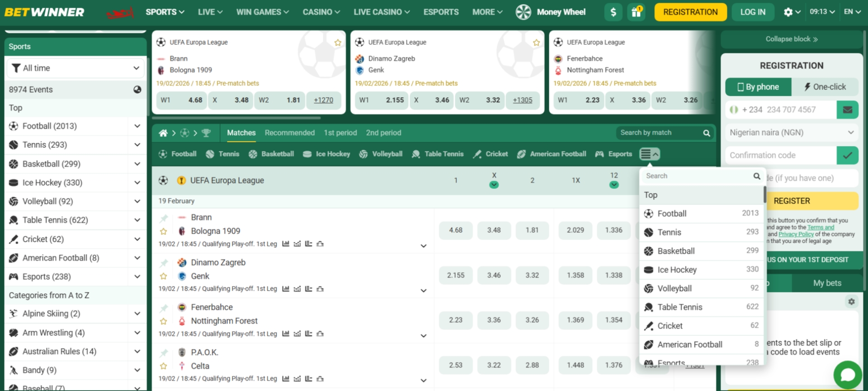
Task: Toggle the X column market chevron
Action: [x=494, y=185]
